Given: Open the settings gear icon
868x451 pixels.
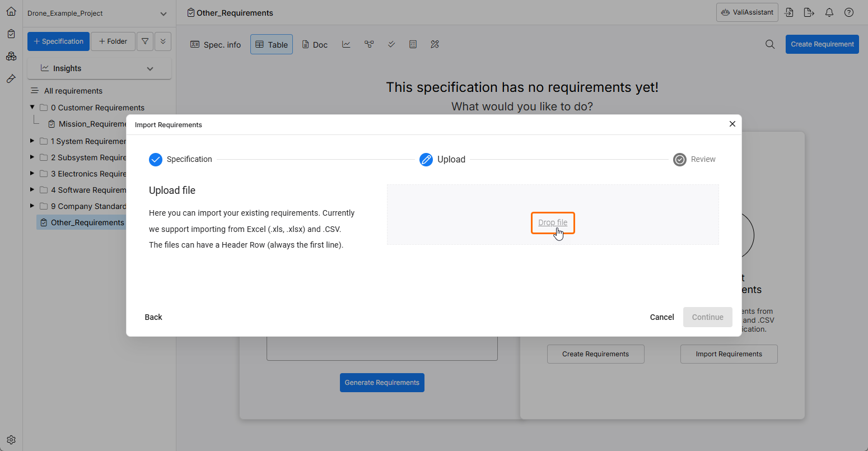Looking at the screenshot, I should pyautogui.click(x=11, y=440).
